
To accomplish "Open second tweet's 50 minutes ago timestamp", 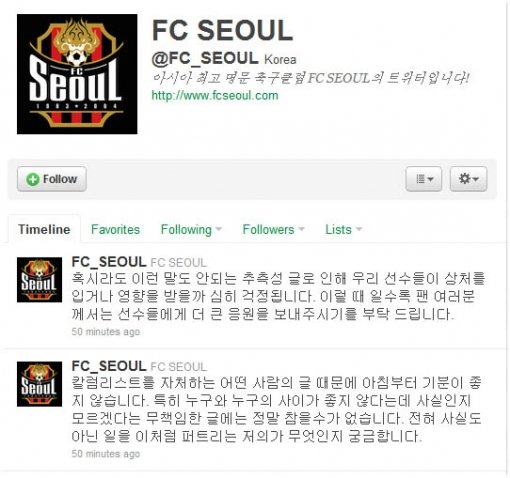I will [106, 454].
